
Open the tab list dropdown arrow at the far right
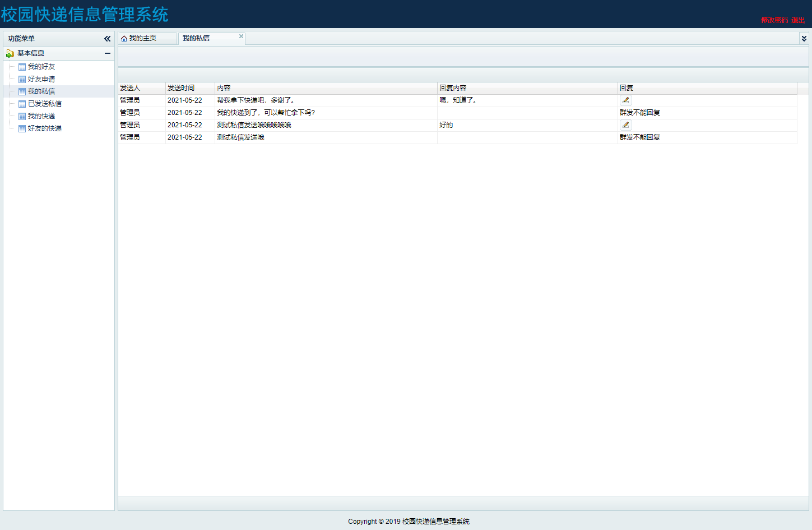click(804, 39)
